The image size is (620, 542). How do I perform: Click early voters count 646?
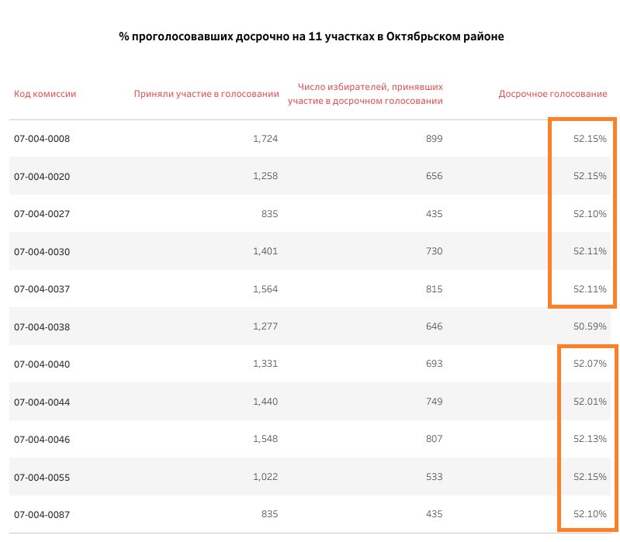click(434, 327)
